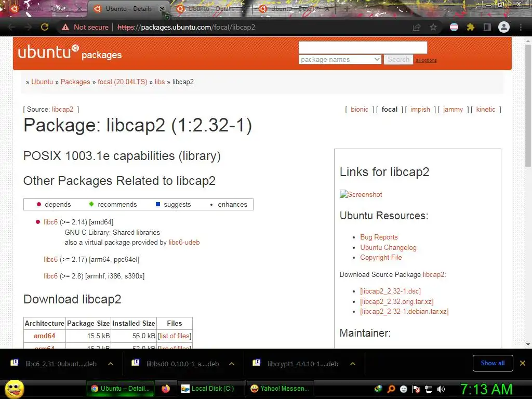532x399 pixels.
Task: Expand options for libcrypt1 download
Action: pyautogui.click(x=353, y=364)
